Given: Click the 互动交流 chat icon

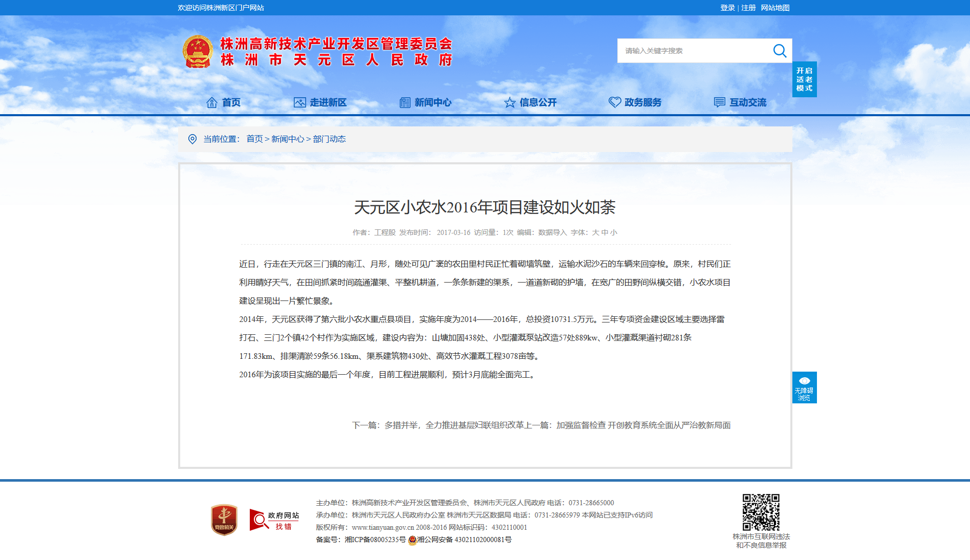Looking at the screenshot, I should click(x=720, y=102).
